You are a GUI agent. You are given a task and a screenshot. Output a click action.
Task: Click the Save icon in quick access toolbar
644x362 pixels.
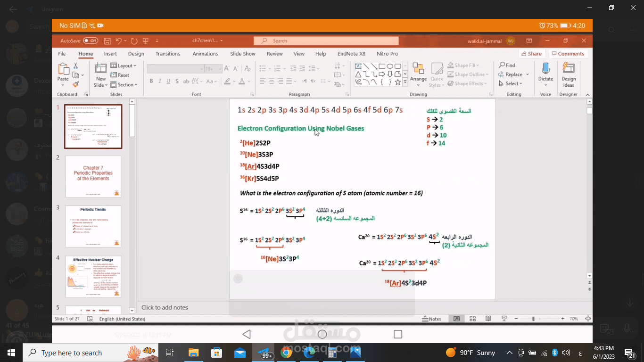tap(107, 41)
